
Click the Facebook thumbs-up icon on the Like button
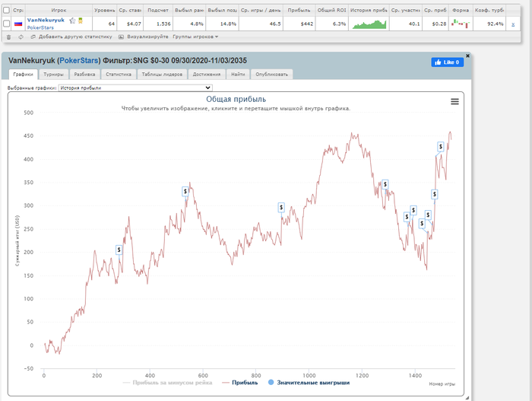438,62
